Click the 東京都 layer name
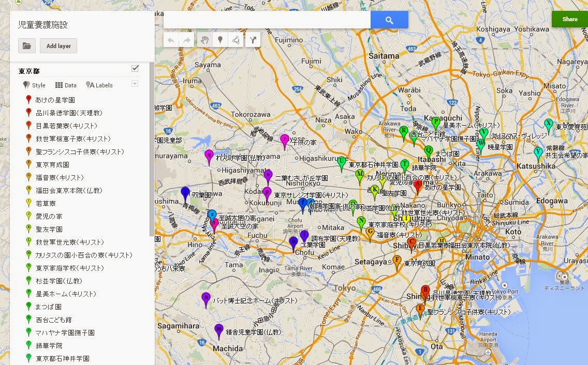The image size is (588, 365). coord(29,71)
